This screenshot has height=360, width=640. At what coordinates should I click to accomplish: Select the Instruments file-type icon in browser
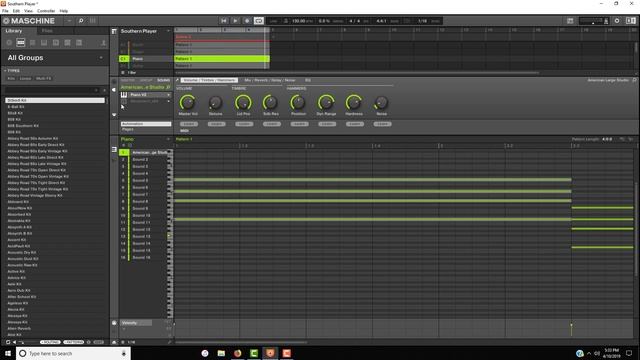pos(44,42)
